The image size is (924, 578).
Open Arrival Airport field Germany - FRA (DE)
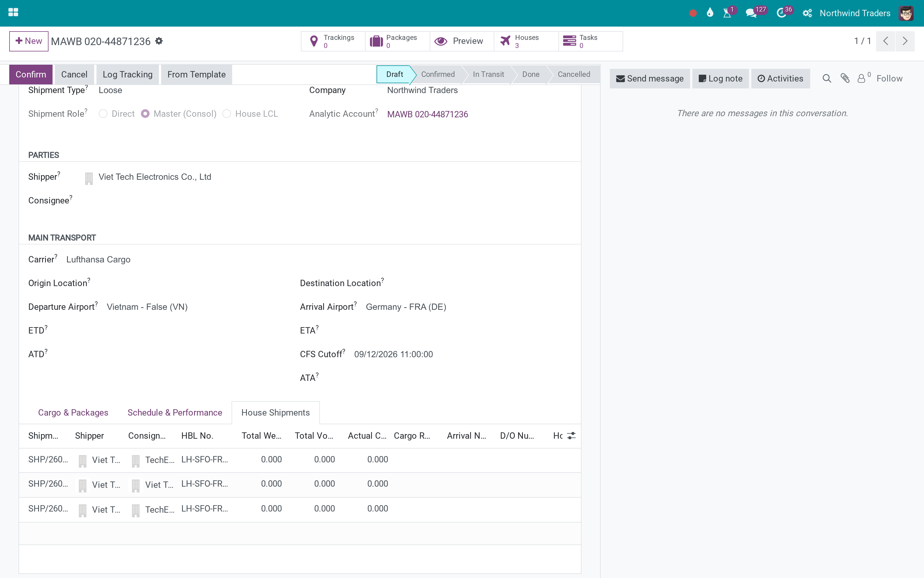coord(406,307)
